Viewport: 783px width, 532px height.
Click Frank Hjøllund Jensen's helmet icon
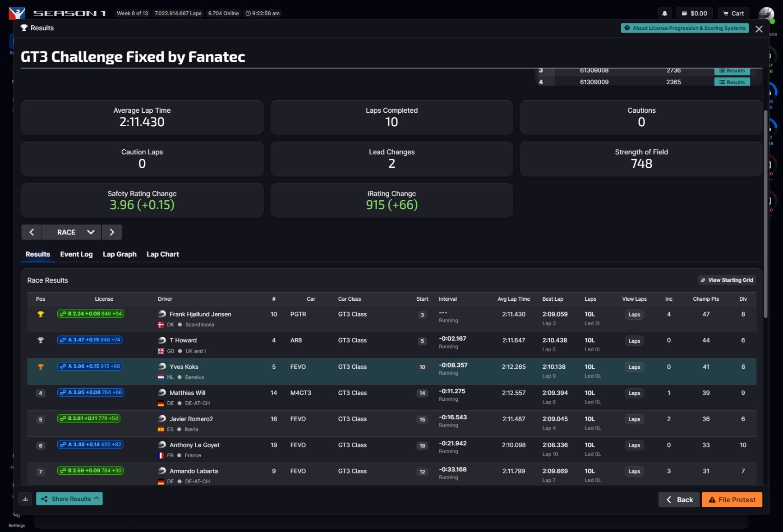[x=162, y=314]
